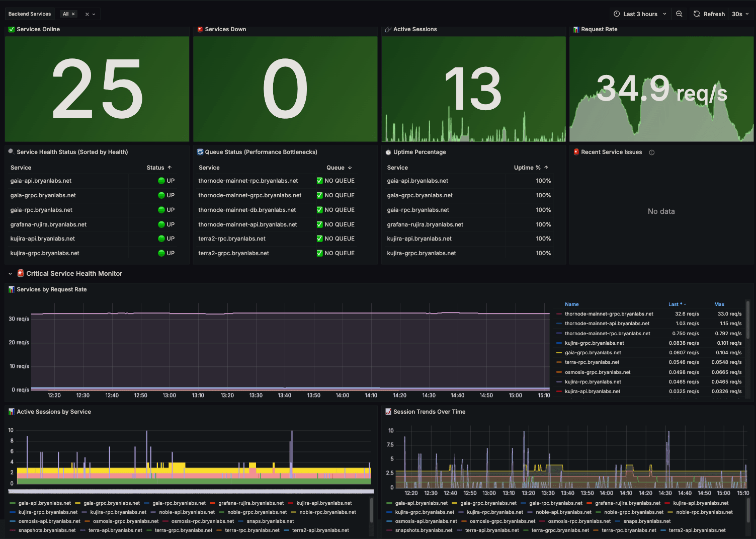Click the siren icon in Critical Service Health Monitor row
Image resolution: width=756 pixels, height=539 pixels.
pyautogui.click(x=21, y=273)
